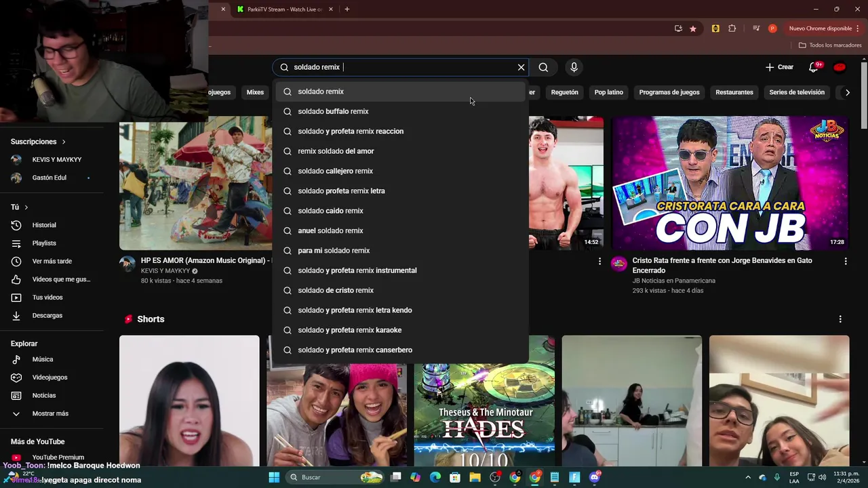Open the Chrome extensions puzzle icon
Viewport: 868px width, 488px height.
pyautogui.click(x=732, y=28)
